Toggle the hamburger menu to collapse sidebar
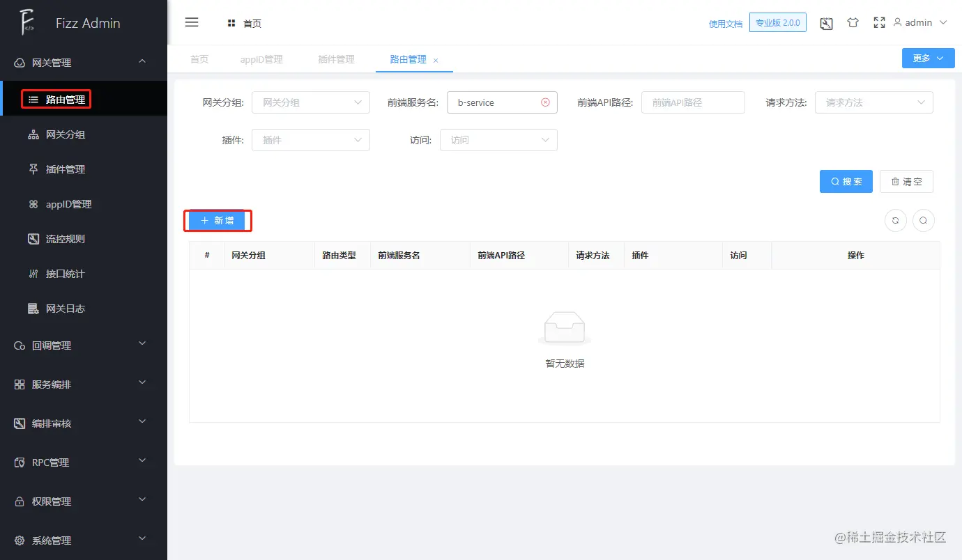The height and width of the screenshot is (560, 962). pos(192,22)
